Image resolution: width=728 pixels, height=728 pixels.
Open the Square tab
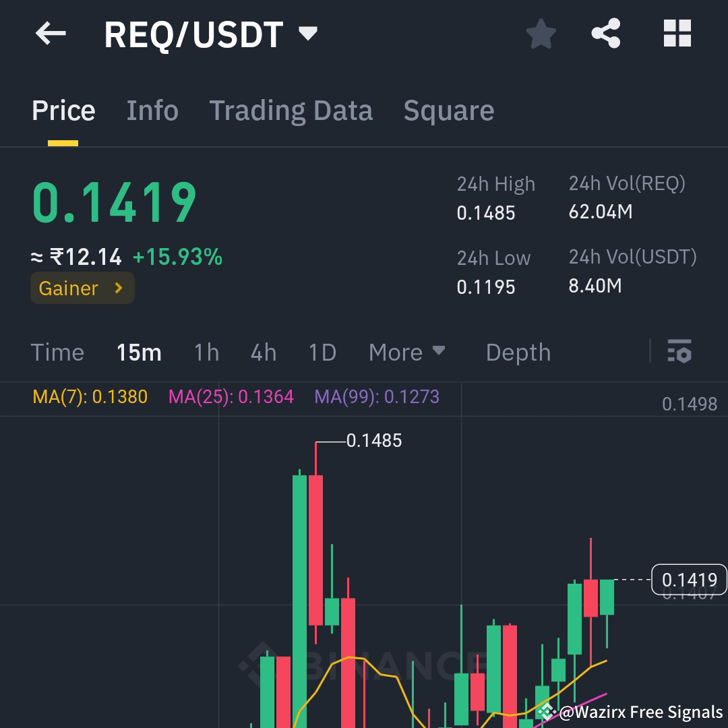coord(448,110)
